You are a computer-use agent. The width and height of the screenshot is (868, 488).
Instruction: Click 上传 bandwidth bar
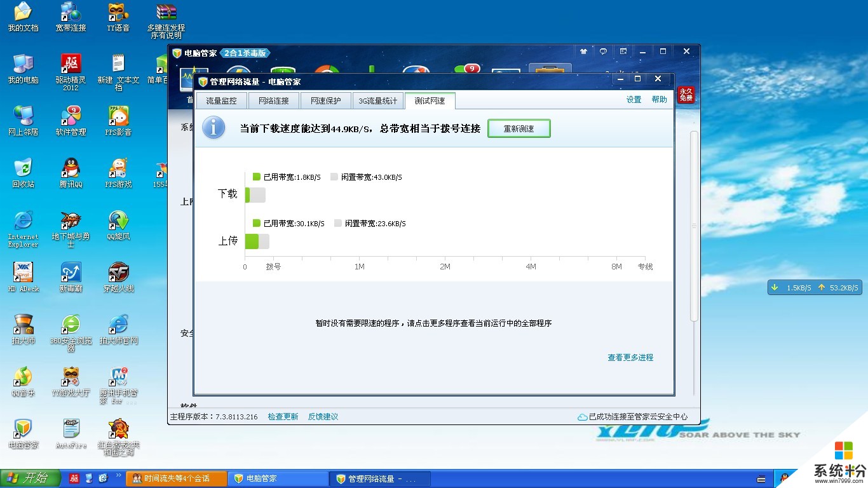tap(257, 241)
